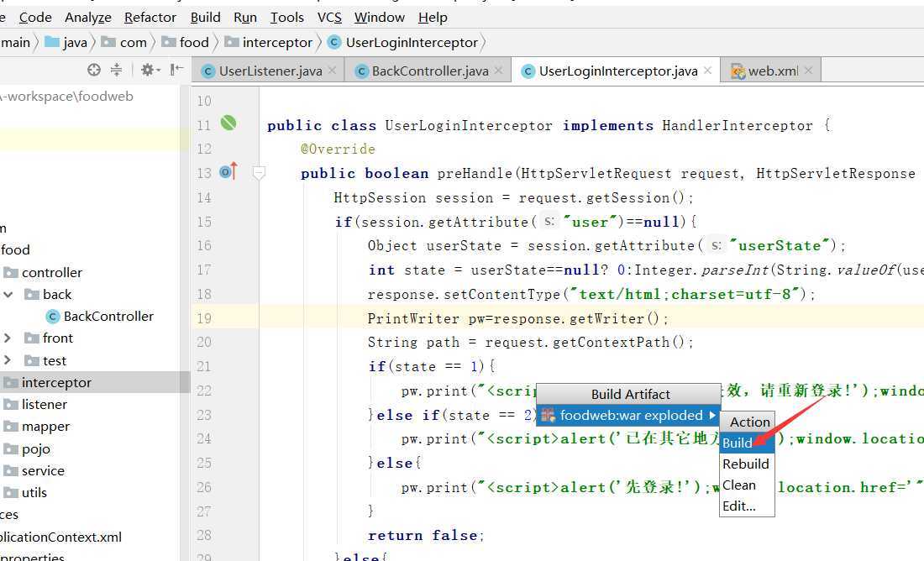Image resolution: width=924 pixels, height=561 pixels.
Task: Switch to web.xml tab
Action: [773, 71]
